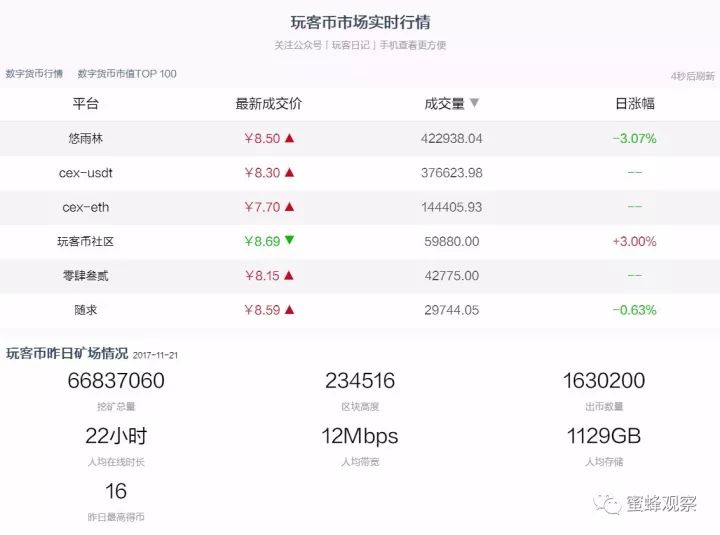Click the 出币数量 label

point(604,406)
